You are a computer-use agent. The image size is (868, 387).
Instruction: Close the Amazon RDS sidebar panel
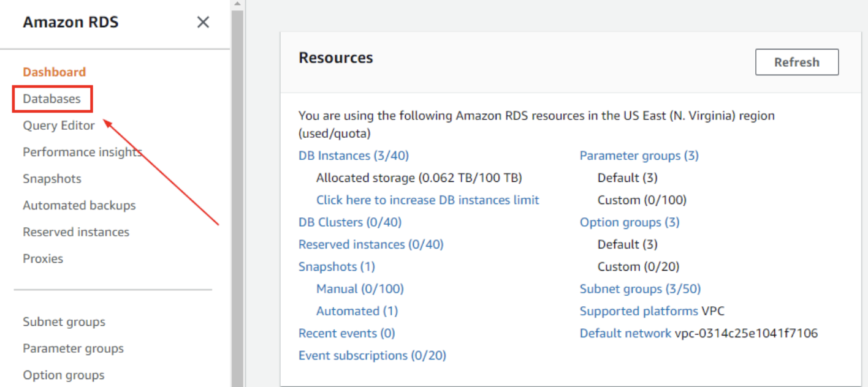[203, 23]
